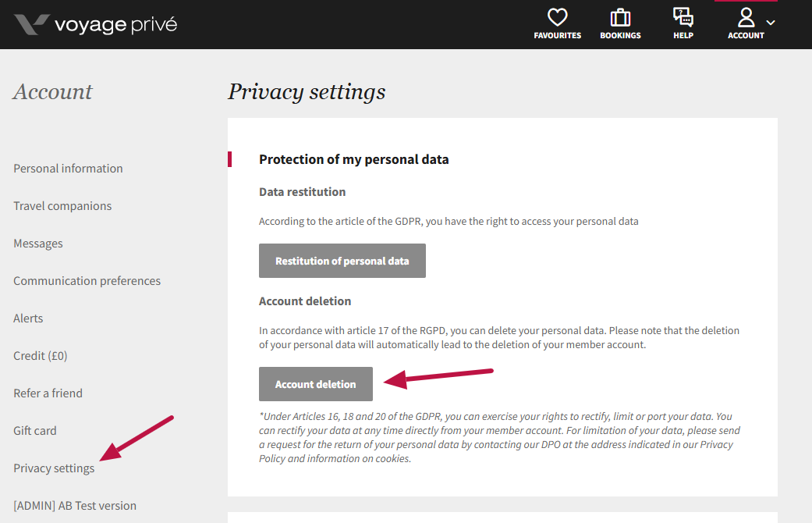Open Messages in account sidebar
The image size is (812, 523).
38,244
